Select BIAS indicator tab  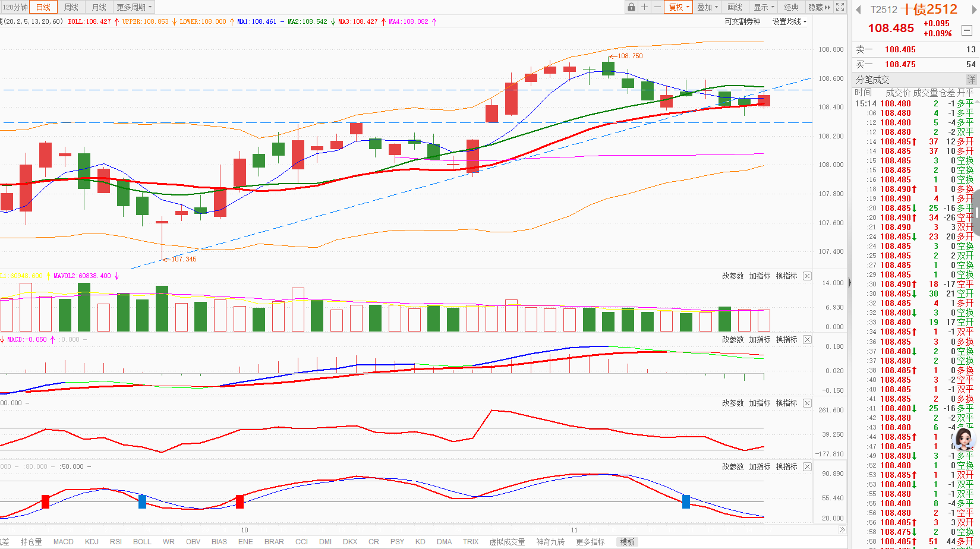tap(219, 542)
